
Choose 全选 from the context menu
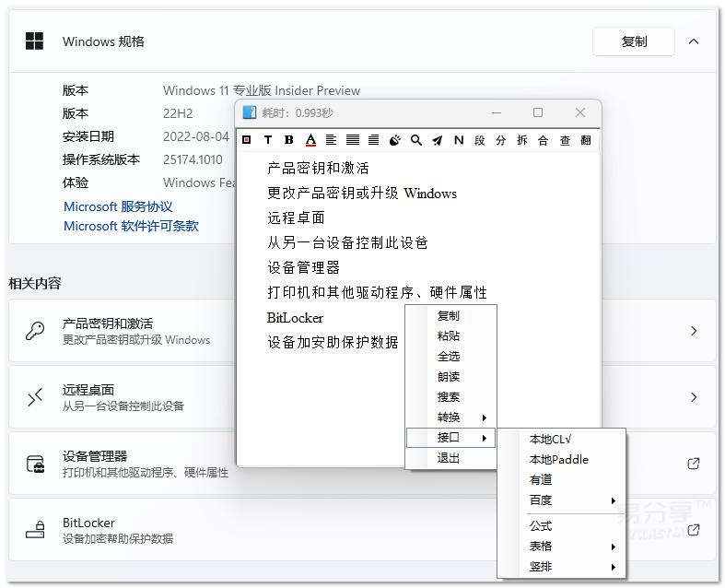pos(450,357)
